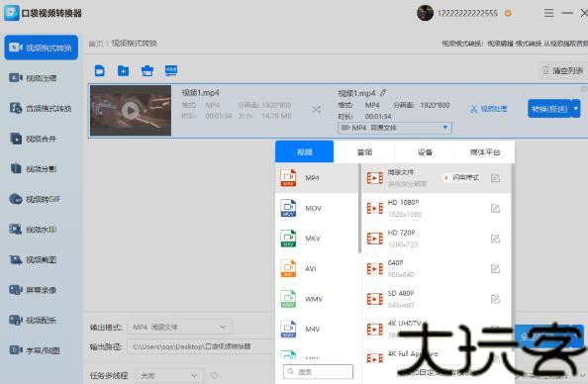Viewport: 588px width, 384px height.
Task: Click the edit icon for 640P preset
Action: pyautogui.click(x=495, y=268)
